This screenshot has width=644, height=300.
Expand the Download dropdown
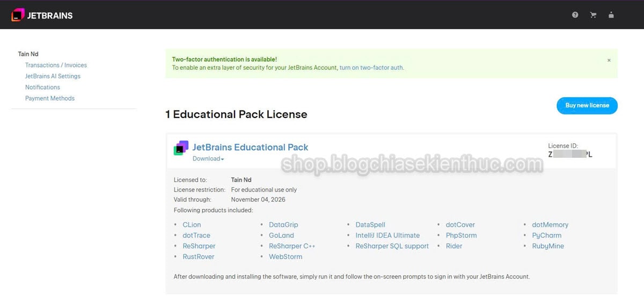pos(208,159)
